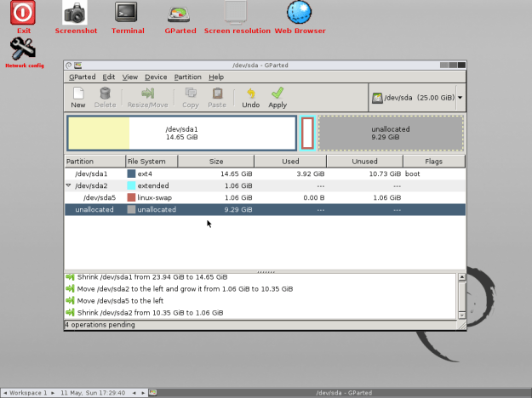Viewport: 532px width, 398px height.
Task: Click the ext4 blue color swatch
Action: pos(131,173)
